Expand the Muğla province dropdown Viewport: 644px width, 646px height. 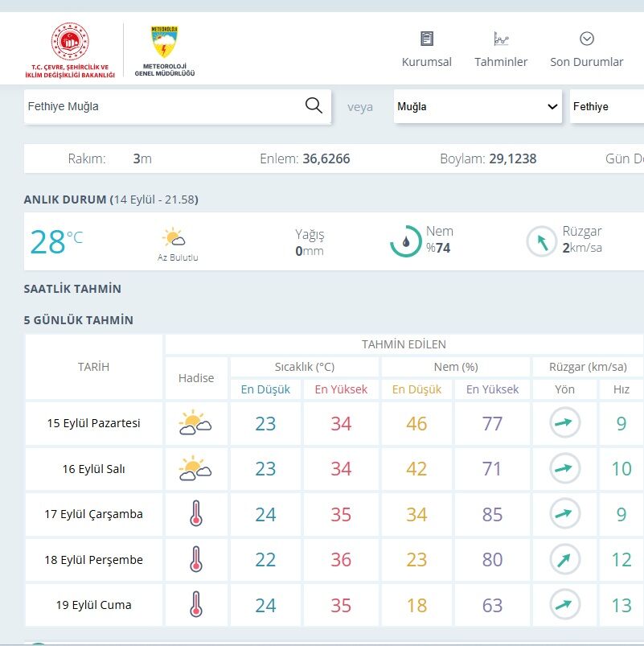point(478,106)
